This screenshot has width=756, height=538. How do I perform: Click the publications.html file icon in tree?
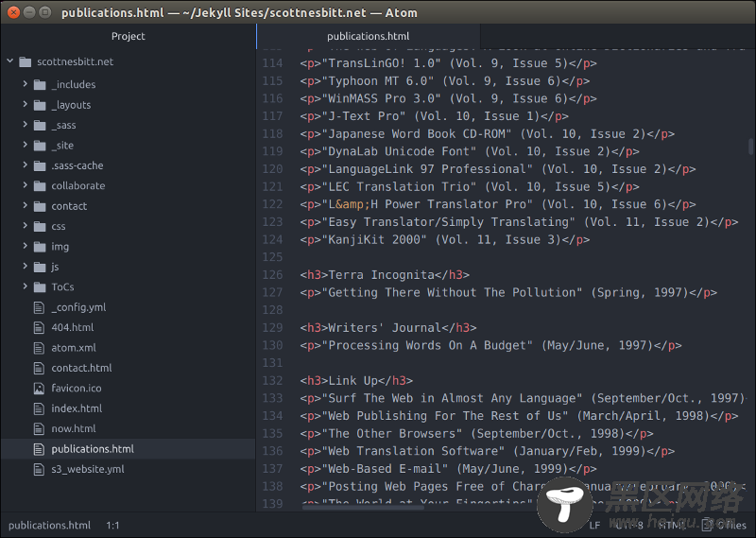[39, 449]
